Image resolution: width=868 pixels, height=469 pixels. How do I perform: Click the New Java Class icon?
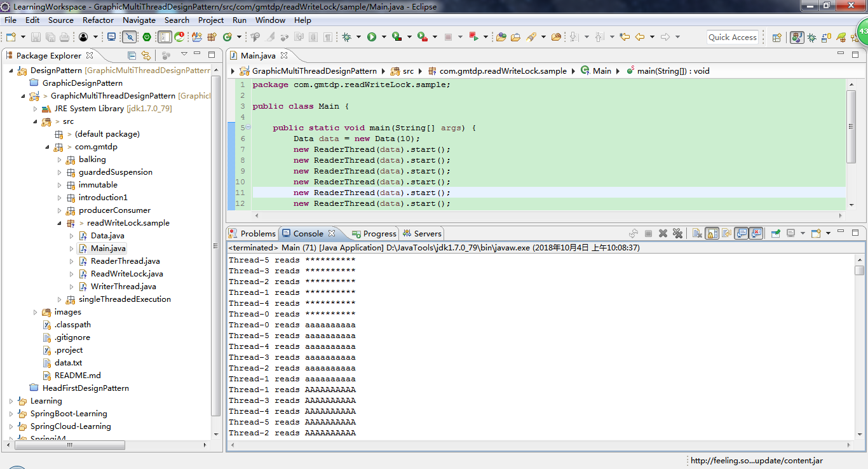tap(227, 37)
